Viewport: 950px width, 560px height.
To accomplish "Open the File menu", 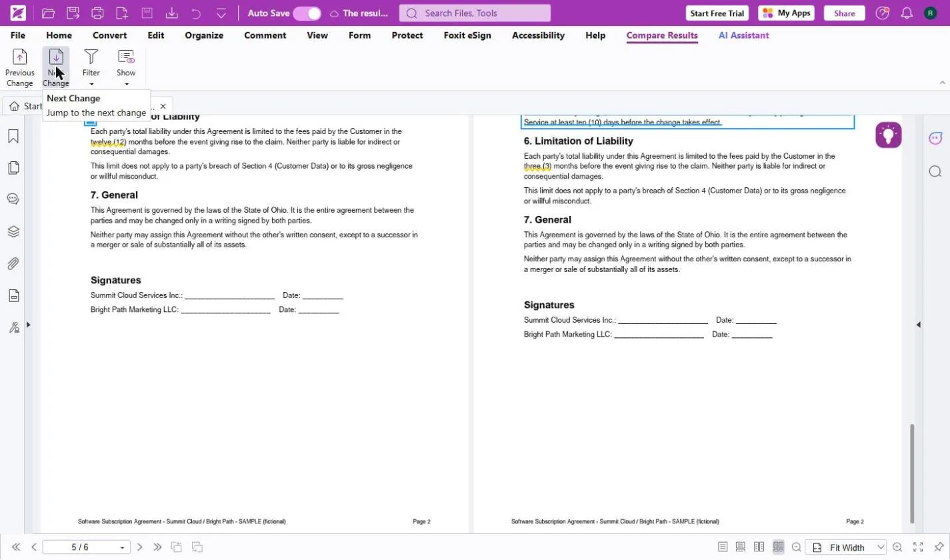I will (18, 35).
